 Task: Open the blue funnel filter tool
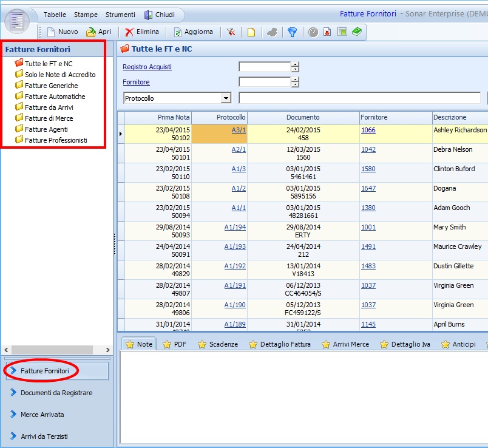pyautogui.click(x=292, y=32)
